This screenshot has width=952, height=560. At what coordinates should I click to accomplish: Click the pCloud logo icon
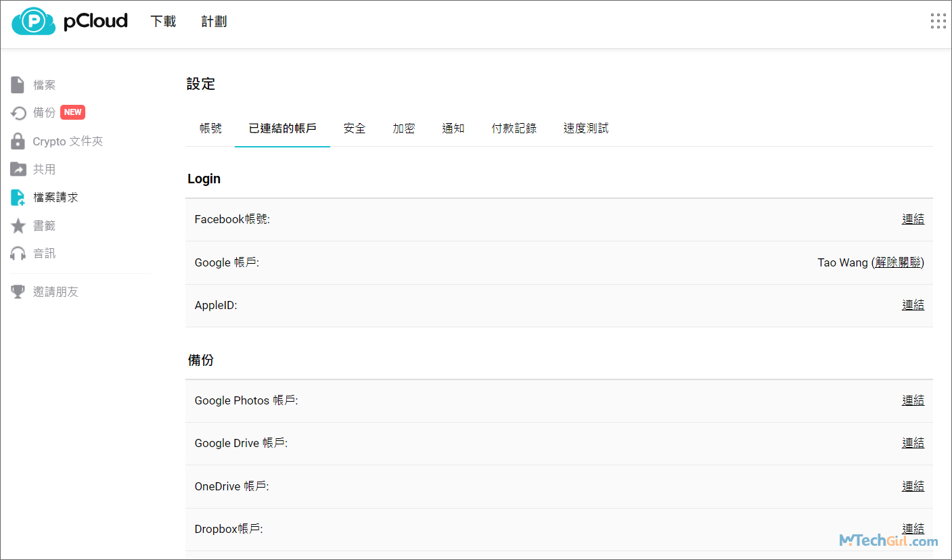coord(33,22)
